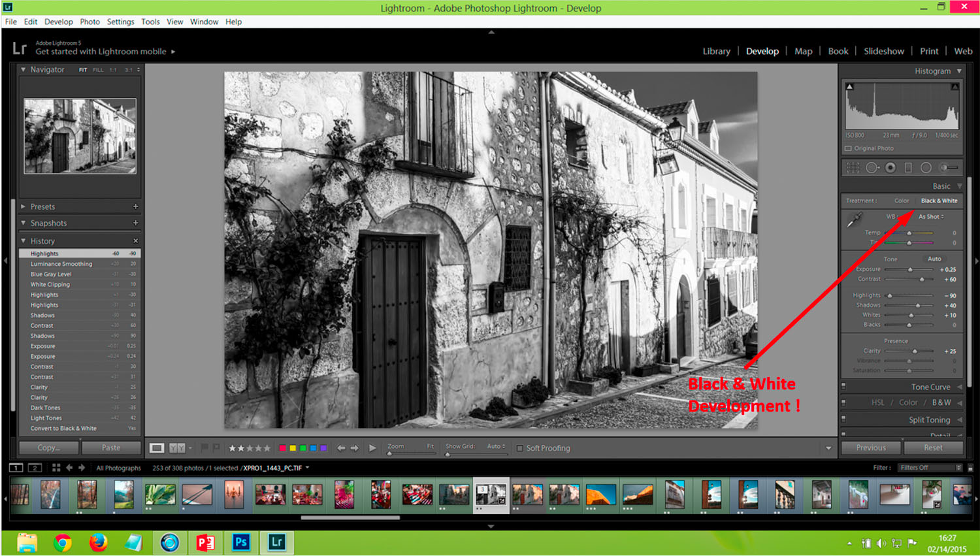
Task: Expand the Split Toning panel
Action: tap(960, 420)
